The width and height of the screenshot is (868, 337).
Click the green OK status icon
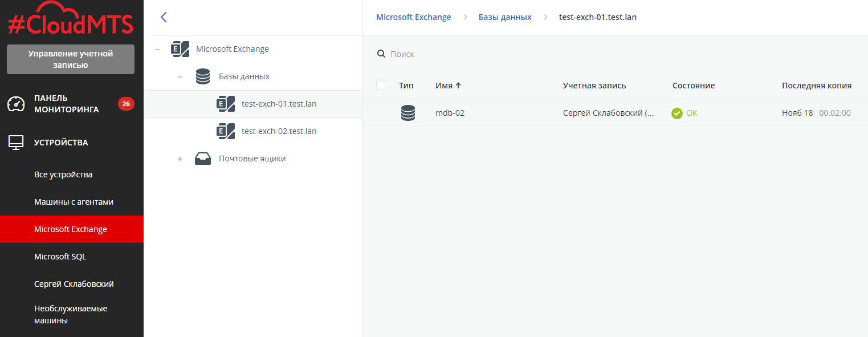(x=677, y=113)
